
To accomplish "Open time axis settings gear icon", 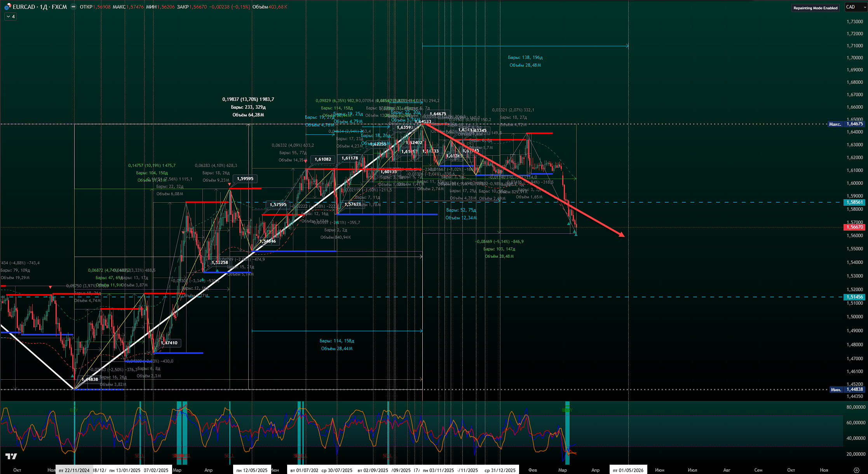I will 856,470.
